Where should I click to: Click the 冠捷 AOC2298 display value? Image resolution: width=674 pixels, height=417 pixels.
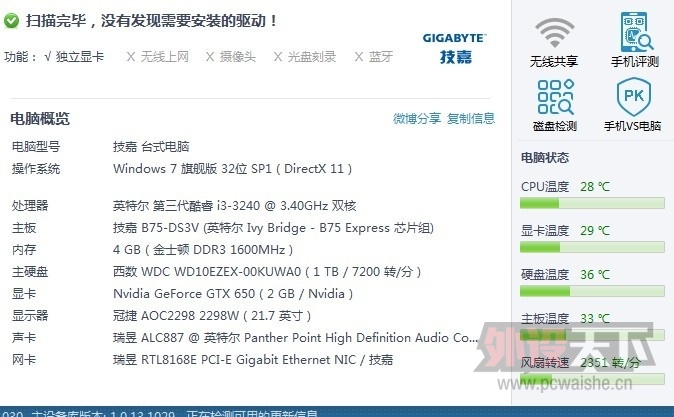[212, 316]
